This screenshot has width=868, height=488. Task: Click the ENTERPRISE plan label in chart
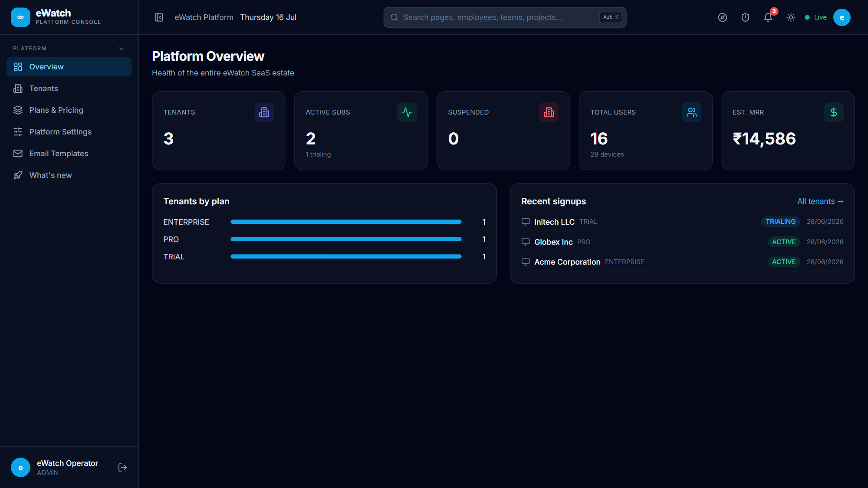(186, 222)
